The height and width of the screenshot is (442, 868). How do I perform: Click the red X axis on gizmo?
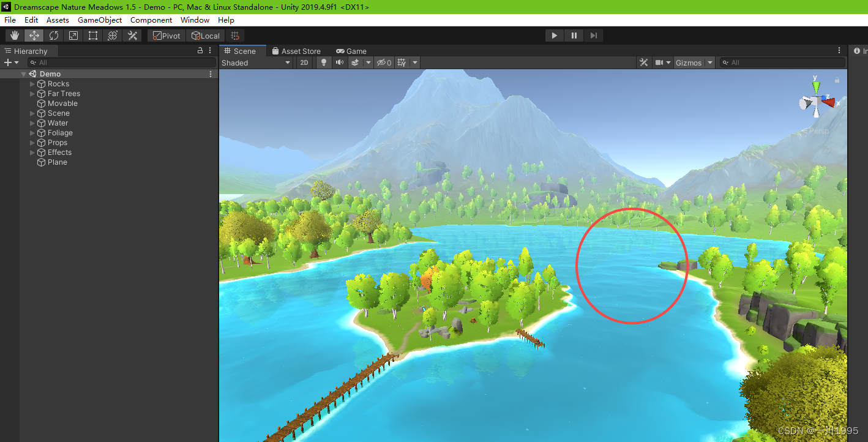[x=829, y=102]
